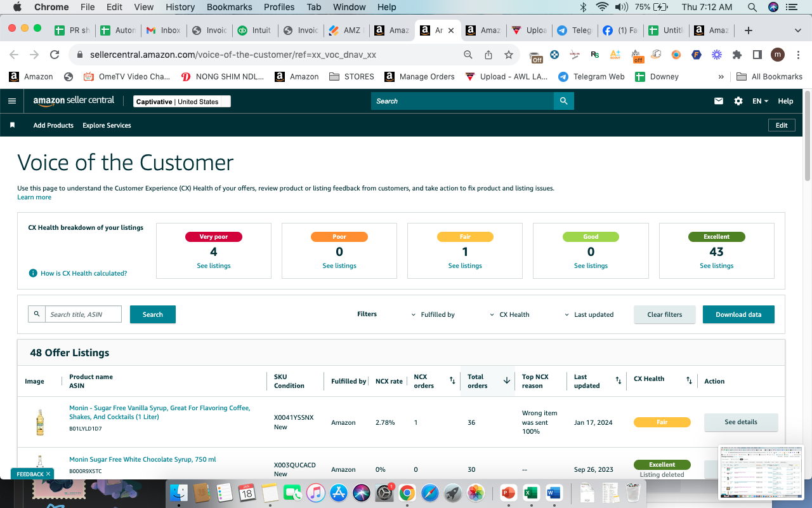Click the magnifier icon in the title search box
Screen dimensions: 812x508
tap(37, 314)
